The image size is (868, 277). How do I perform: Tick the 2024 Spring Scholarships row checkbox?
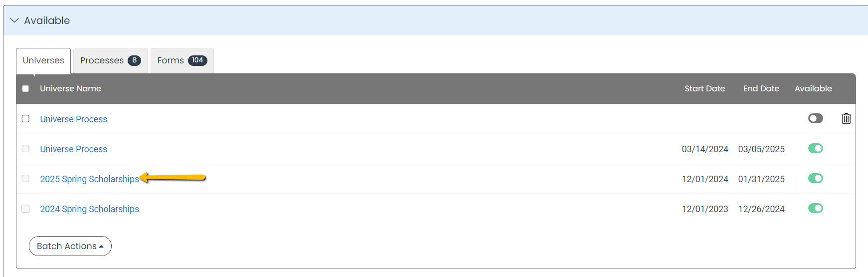point(25,209)
